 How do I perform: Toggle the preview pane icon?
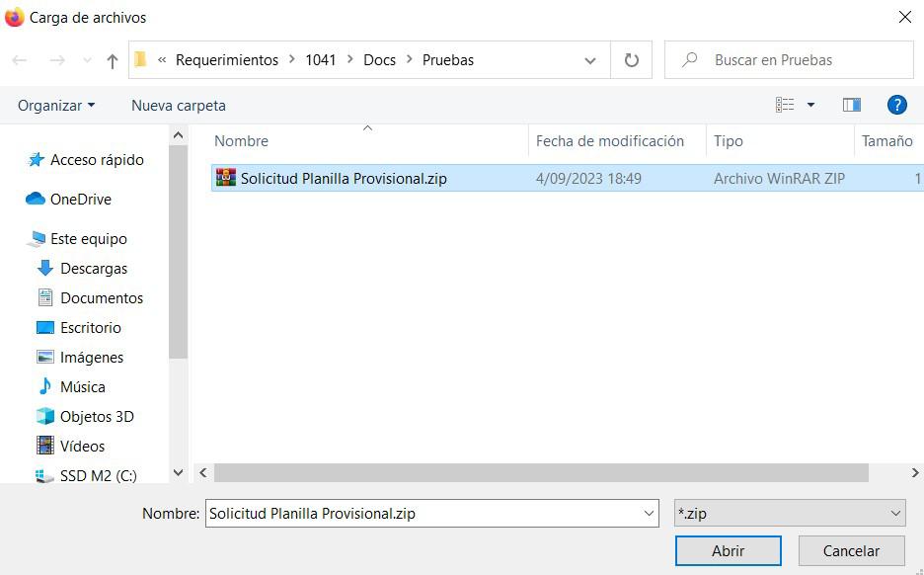852,105
